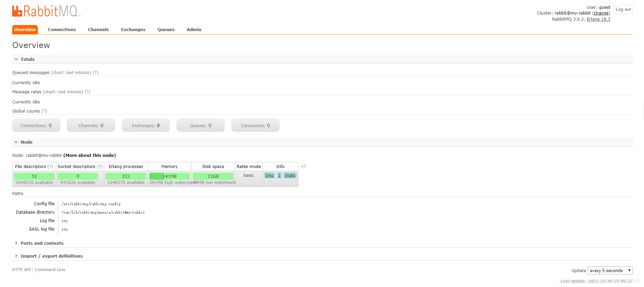Open the Admin tab
644x287 pixels.
(x=194, y=30)
